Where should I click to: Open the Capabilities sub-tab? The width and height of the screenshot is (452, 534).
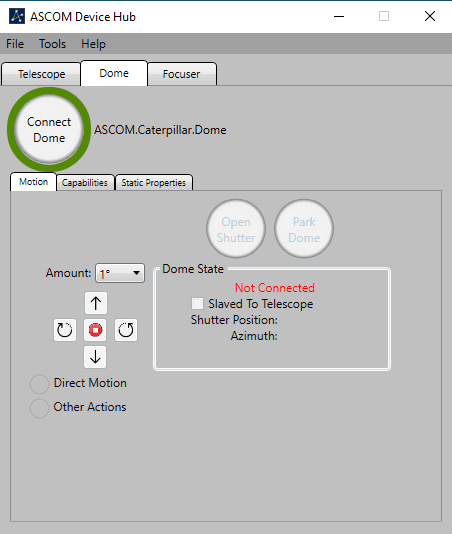click(85, 183)
